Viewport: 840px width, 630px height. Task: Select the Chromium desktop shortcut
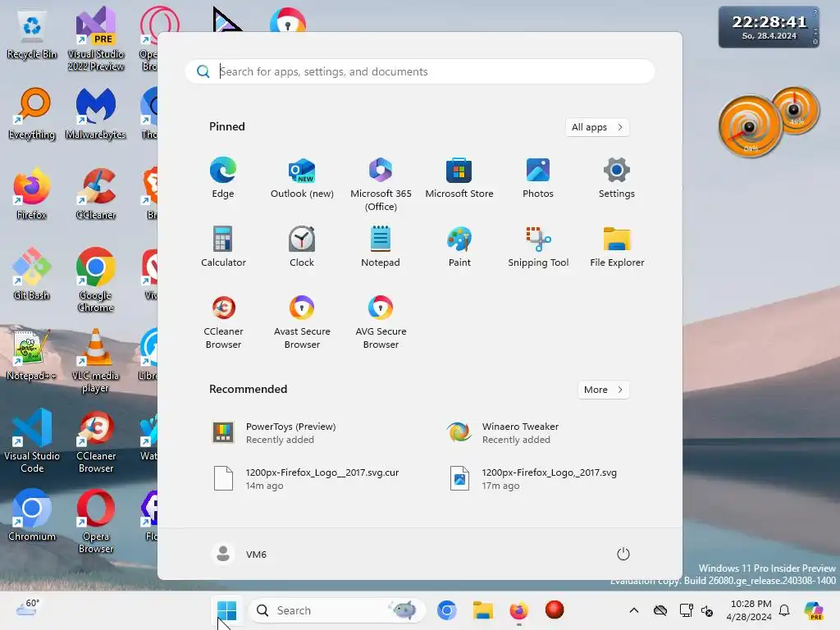[32, 515]
